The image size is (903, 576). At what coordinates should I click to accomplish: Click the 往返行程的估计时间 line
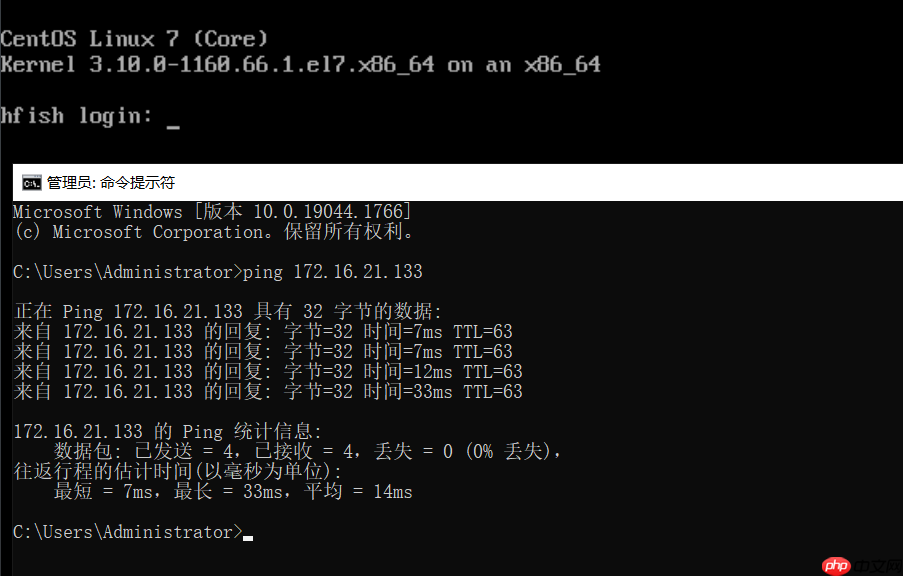pyautogui.click(x=177, y=472)
